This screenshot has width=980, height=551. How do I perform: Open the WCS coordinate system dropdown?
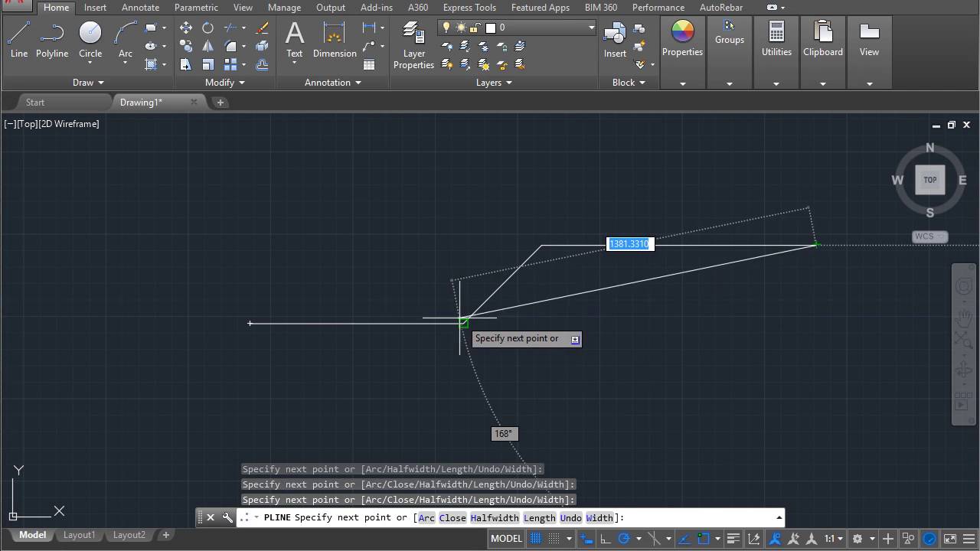click(929, 236)
